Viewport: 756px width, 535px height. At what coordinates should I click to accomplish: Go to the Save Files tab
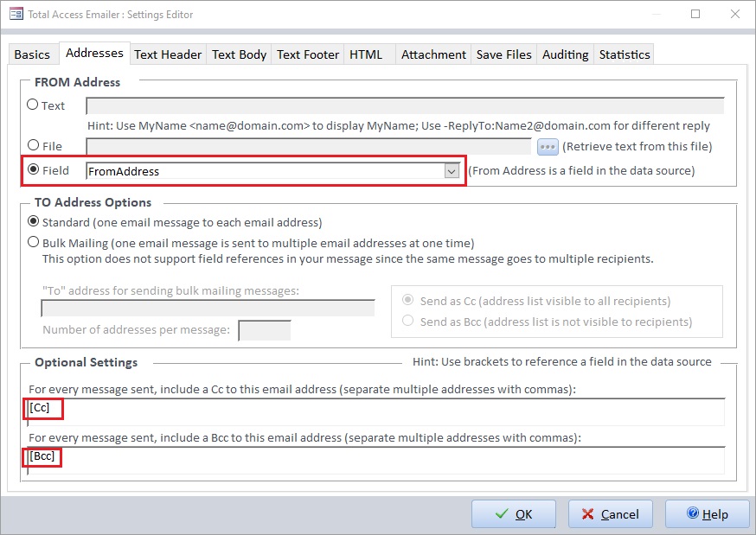pos(503,54)
